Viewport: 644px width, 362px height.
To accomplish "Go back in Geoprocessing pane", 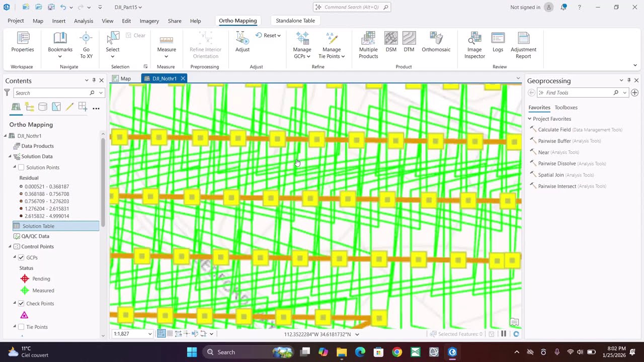I will 531,93.
